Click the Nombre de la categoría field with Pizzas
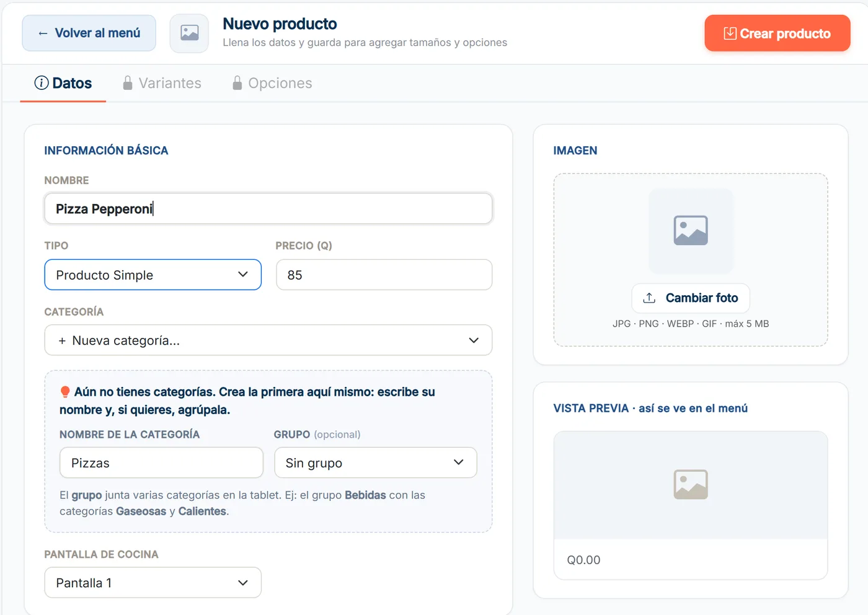Screen dimensions: 868x615 (x=161, y=462)
